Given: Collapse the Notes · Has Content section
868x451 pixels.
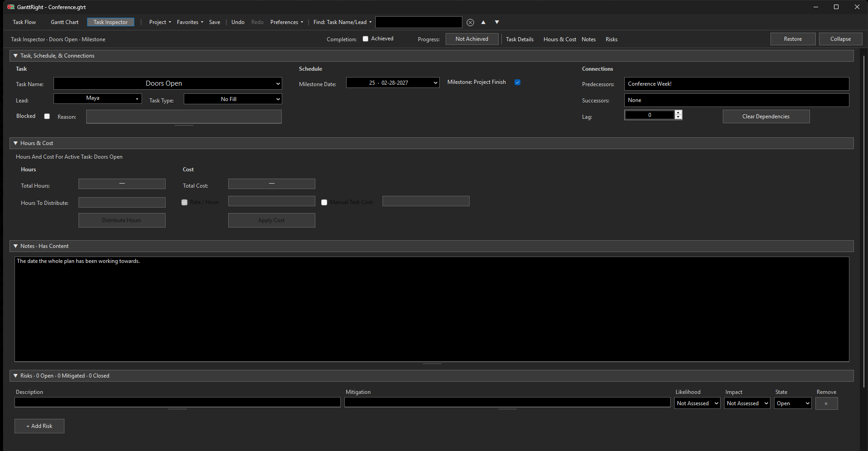Looking at the screenshot, I should [432, 246].
